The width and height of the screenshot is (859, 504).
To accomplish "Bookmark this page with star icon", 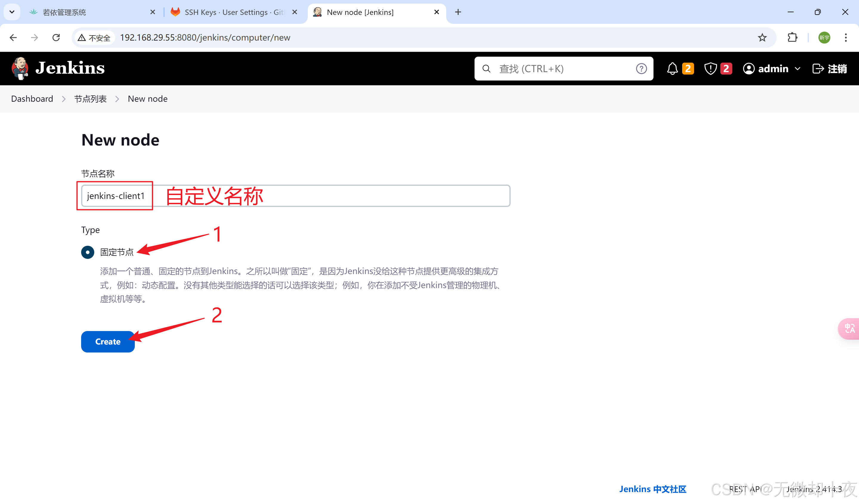I will point(762,38).
